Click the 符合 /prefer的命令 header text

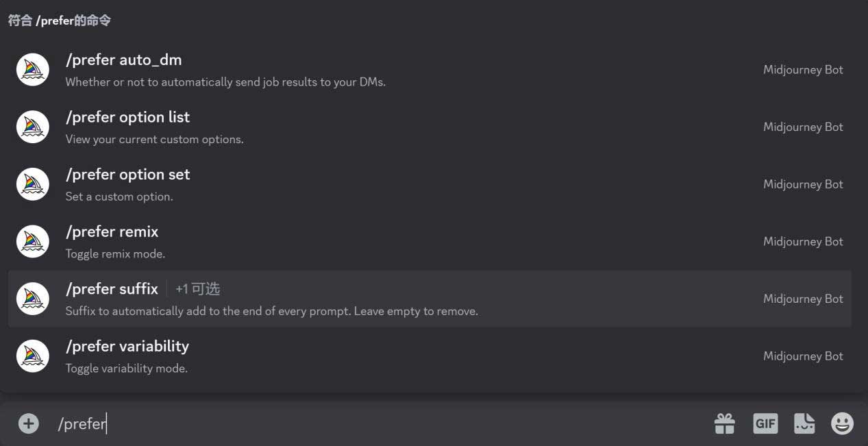tap(60, 21)
